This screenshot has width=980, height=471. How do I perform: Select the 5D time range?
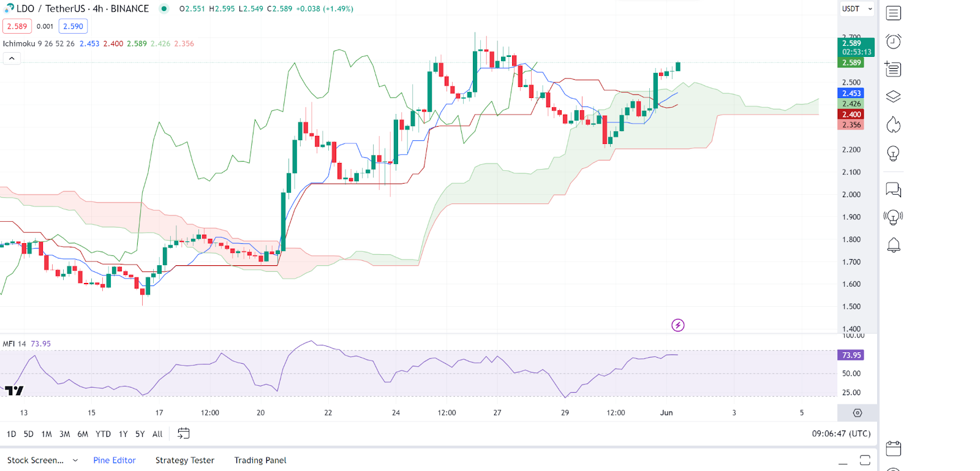coord(29,434)
